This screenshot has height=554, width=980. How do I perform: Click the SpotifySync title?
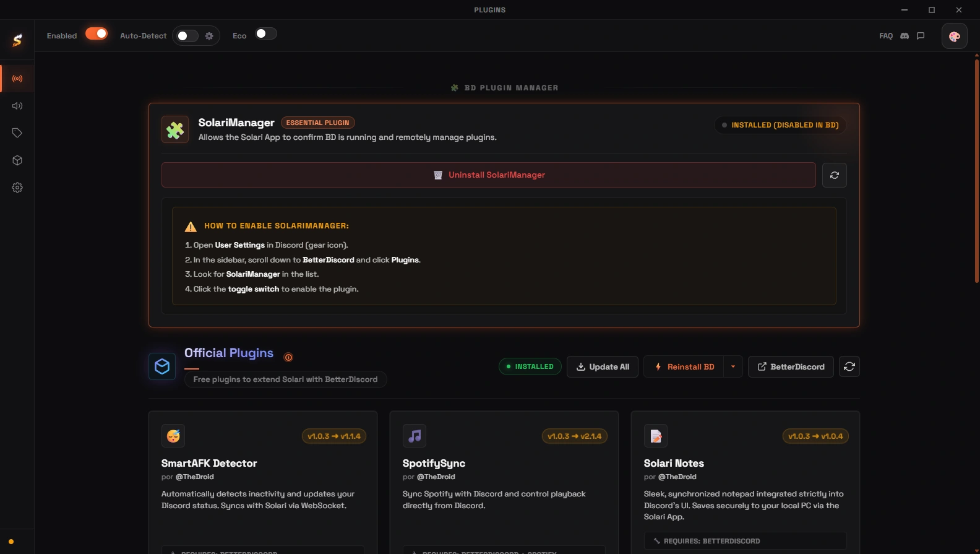(434, 463)
